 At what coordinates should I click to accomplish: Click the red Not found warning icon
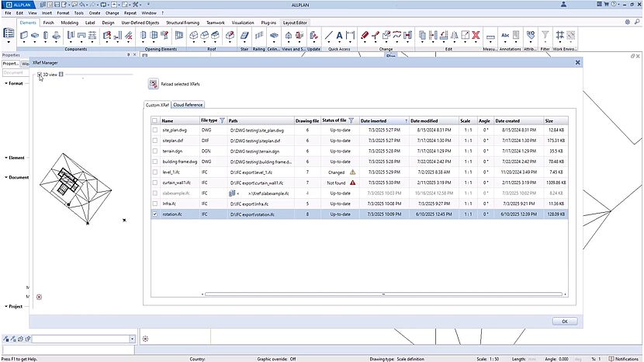pos(352,182)
